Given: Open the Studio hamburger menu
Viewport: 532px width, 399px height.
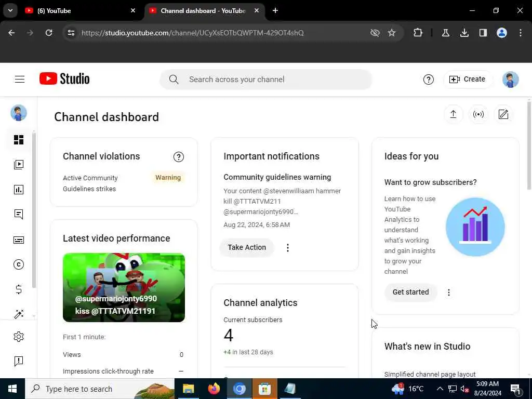Looking at the screenshot, I should (20, 79).
